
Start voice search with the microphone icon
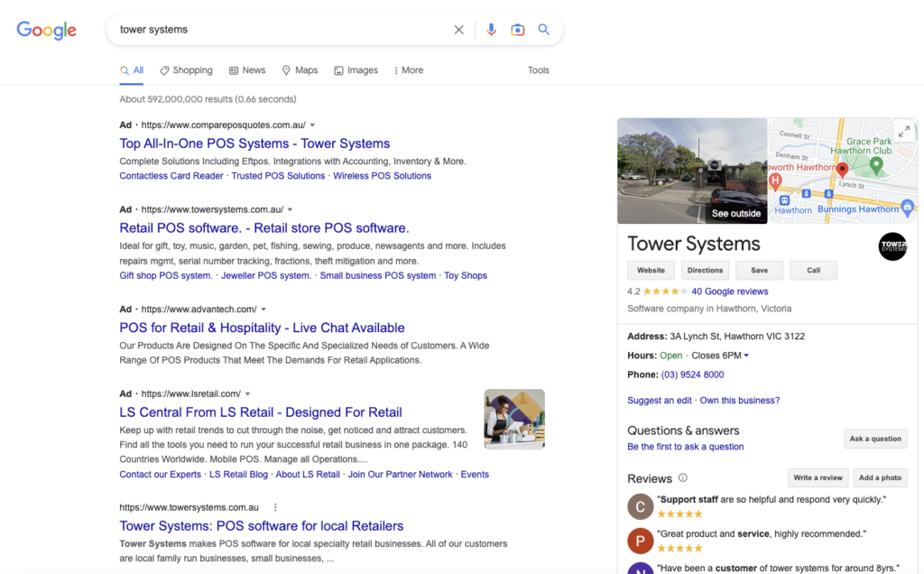click(491, 30)
